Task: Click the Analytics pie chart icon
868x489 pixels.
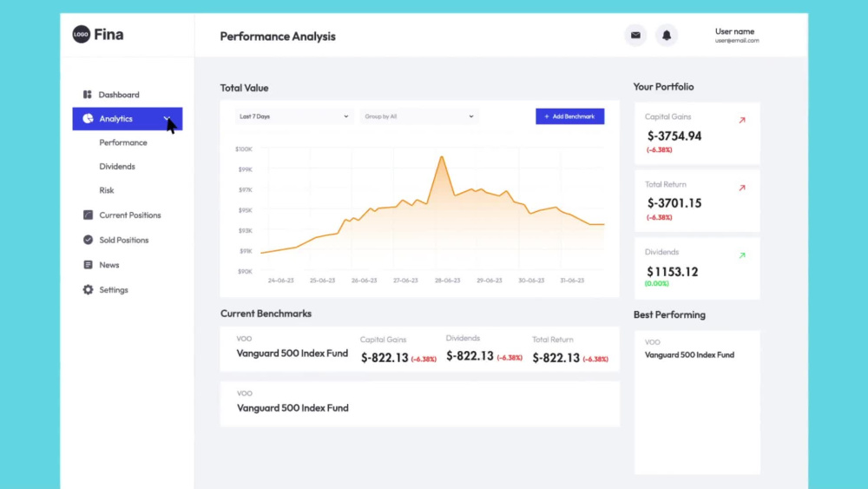Action: (x=88, y=118)
